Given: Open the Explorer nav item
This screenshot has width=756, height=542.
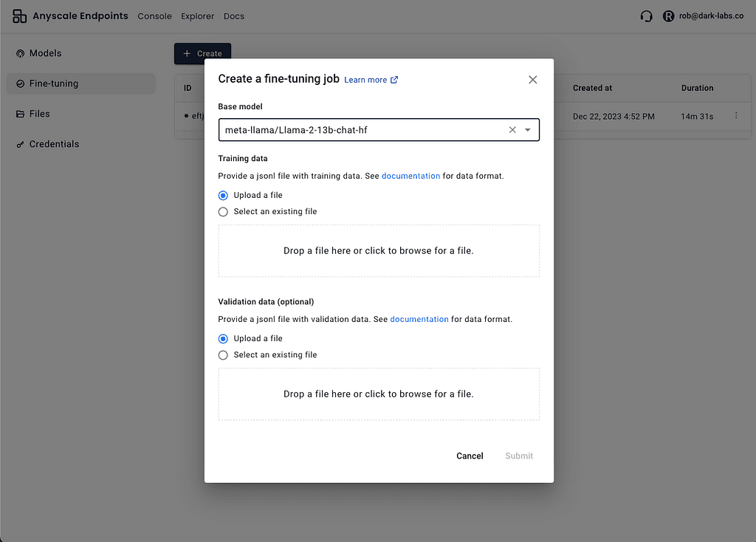Looking at the screenshot, I should point(197,16).
